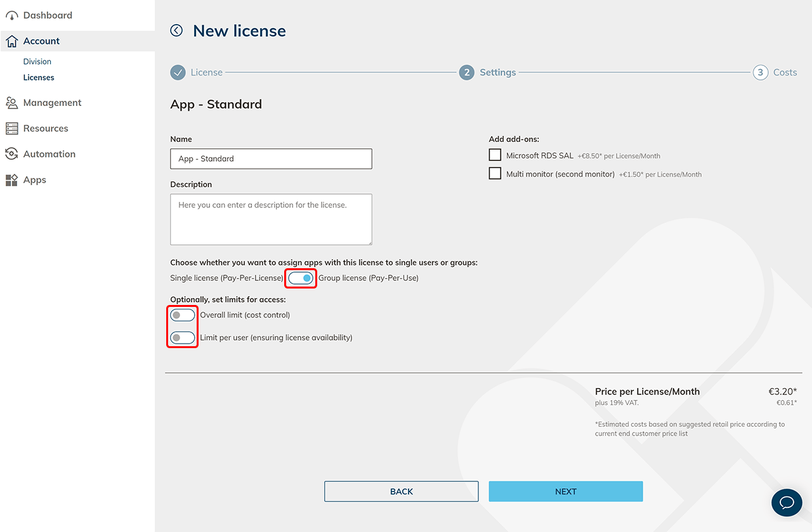
Task: Turn on Overall limit cost control
Action: click(x=183, y=315)
